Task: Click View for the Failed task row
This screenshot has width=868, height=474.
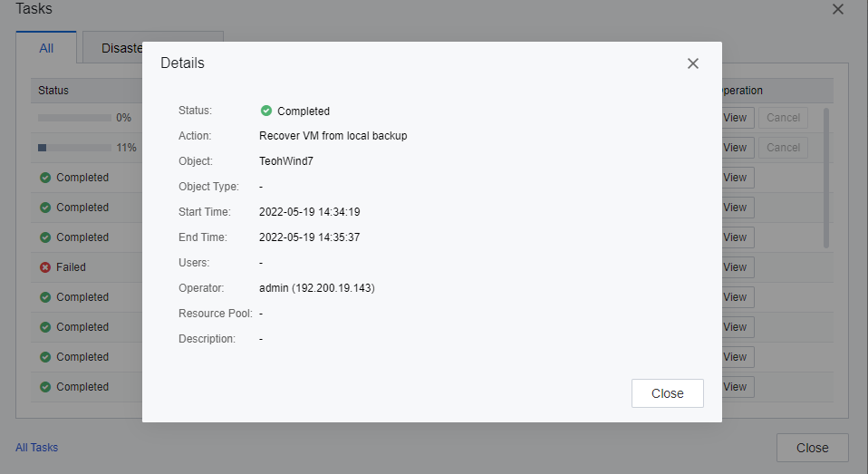Action: click(x=736, y=267)
